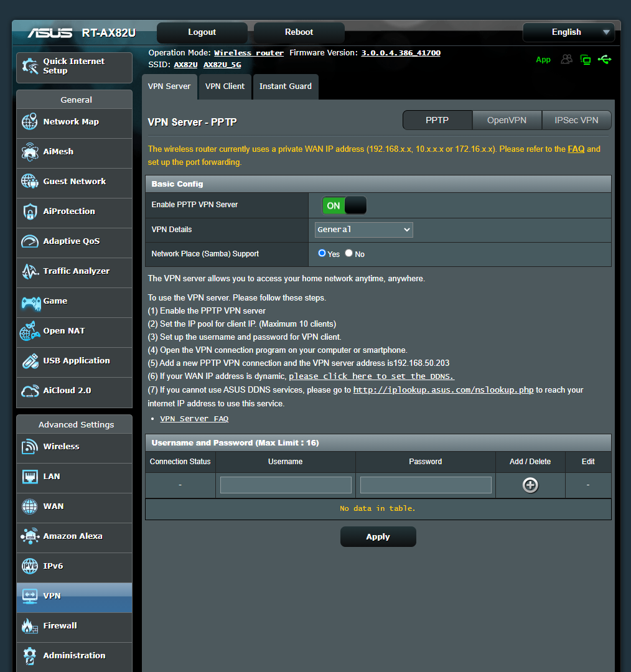
Task: Open Adaptive QoS gauge icon
Action: pos(30,241)
